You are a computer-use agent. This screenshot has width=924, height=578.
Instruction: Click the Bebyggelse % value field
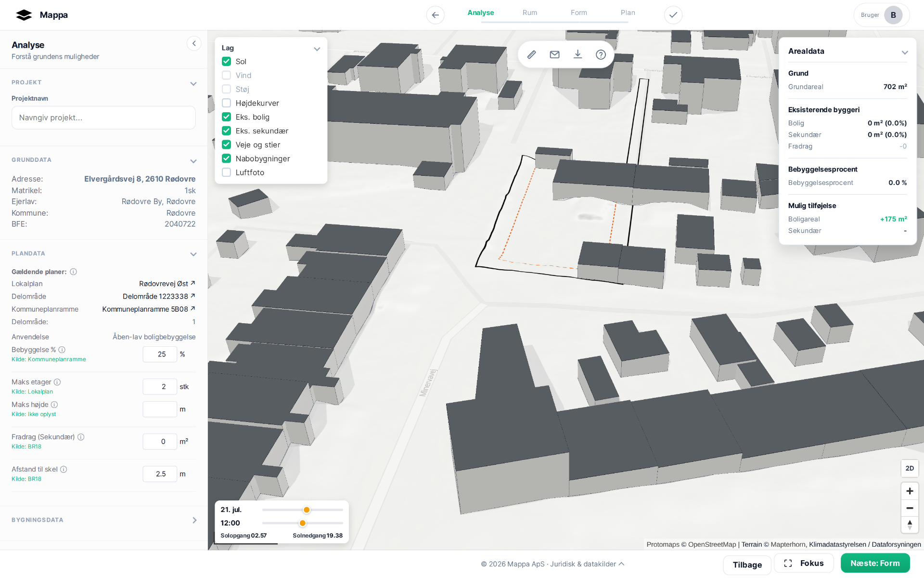[x=160, y=354]
